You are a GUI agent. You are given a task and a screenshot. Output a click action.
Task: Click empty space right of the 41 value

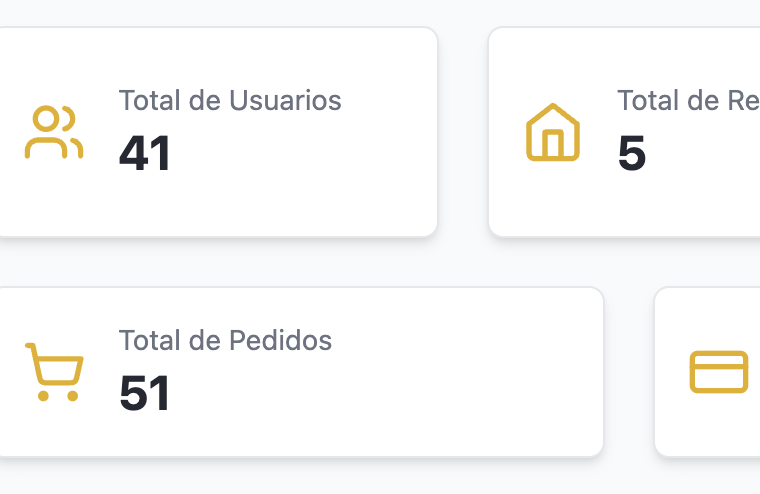[300, 155]
